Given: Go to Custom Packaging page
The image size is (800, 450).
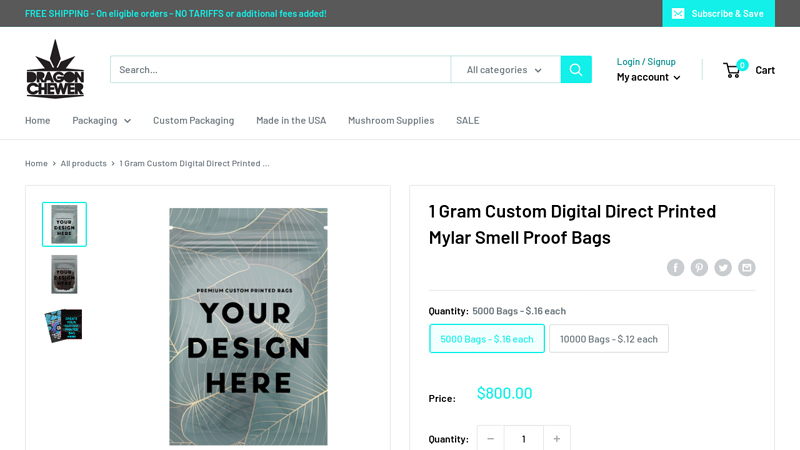Looking at the screenshot, I should click(193, 120).
